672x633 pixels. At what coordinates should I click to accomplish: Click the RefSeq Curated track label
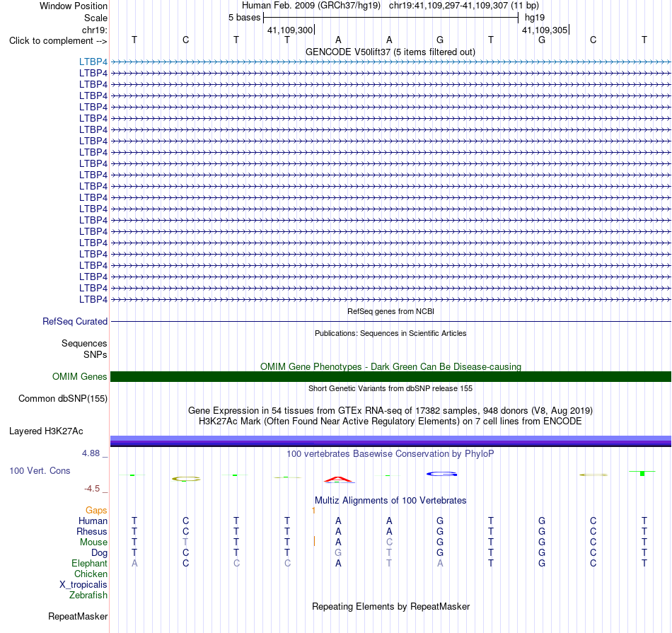coord(75,321)
